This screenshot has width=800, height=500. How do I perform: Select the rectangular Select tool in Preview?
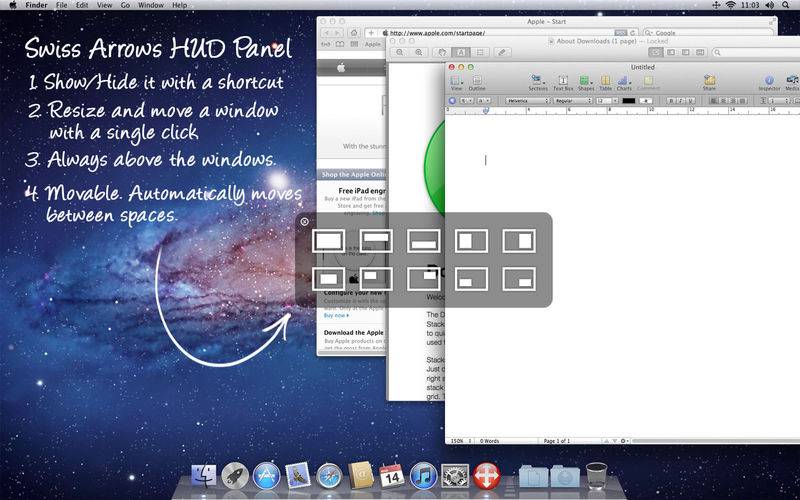(480, 53)
